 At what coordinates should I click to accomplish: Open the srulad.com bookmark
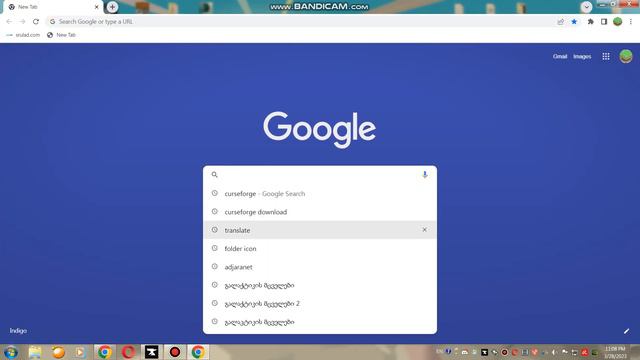click(x=23, y=35)
